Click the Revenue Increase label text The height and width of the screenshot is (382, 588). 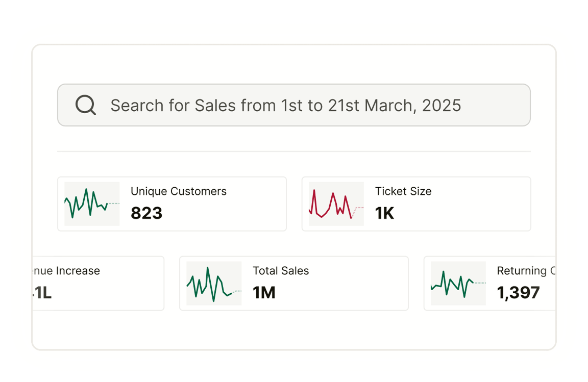(x=66, y=271)
